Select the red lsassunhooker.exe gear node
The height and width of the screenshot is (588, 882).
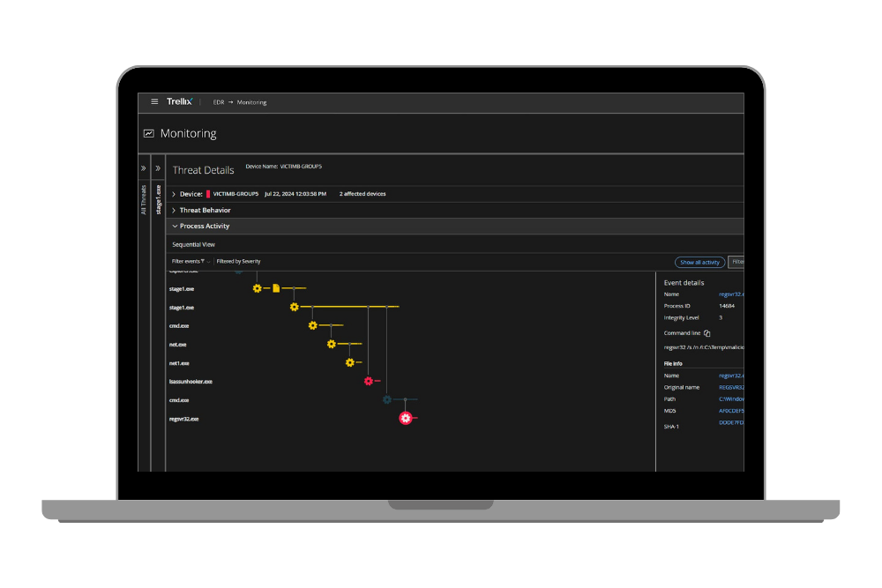tap(369, 381)
